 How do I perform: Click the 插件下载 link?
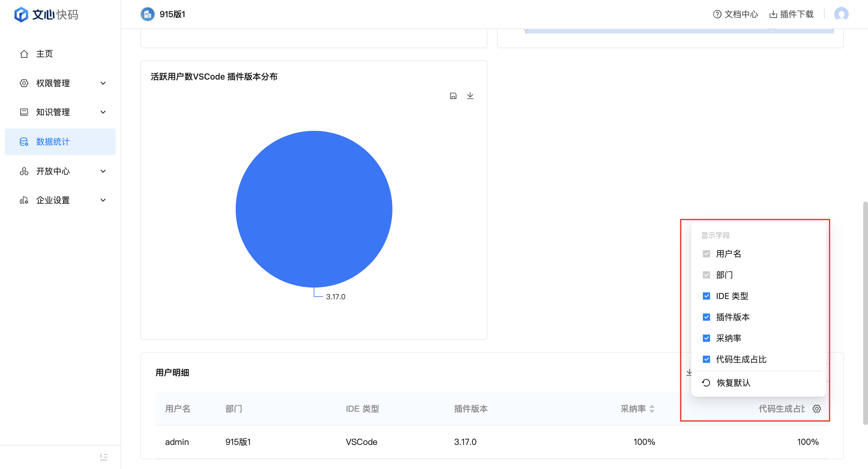(791, 14)
